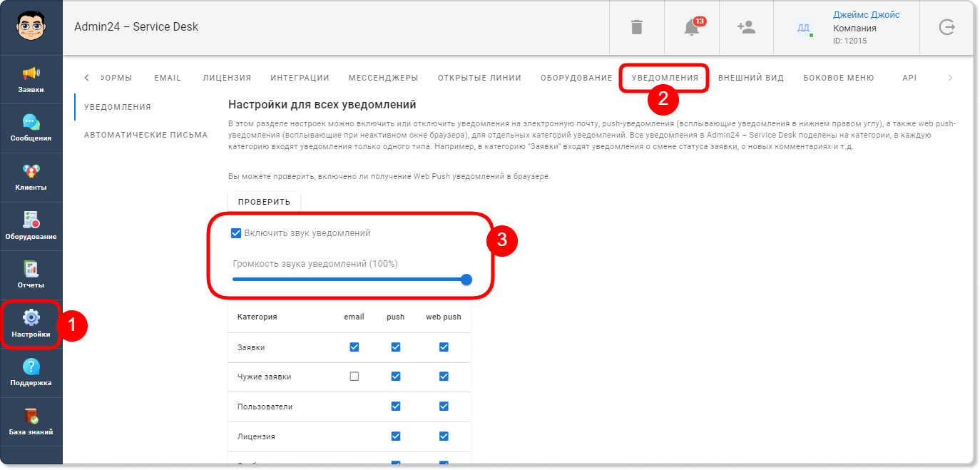Click the trash bin icon in header
Screen dimensions: 980x470
click(x=637, y=27)
